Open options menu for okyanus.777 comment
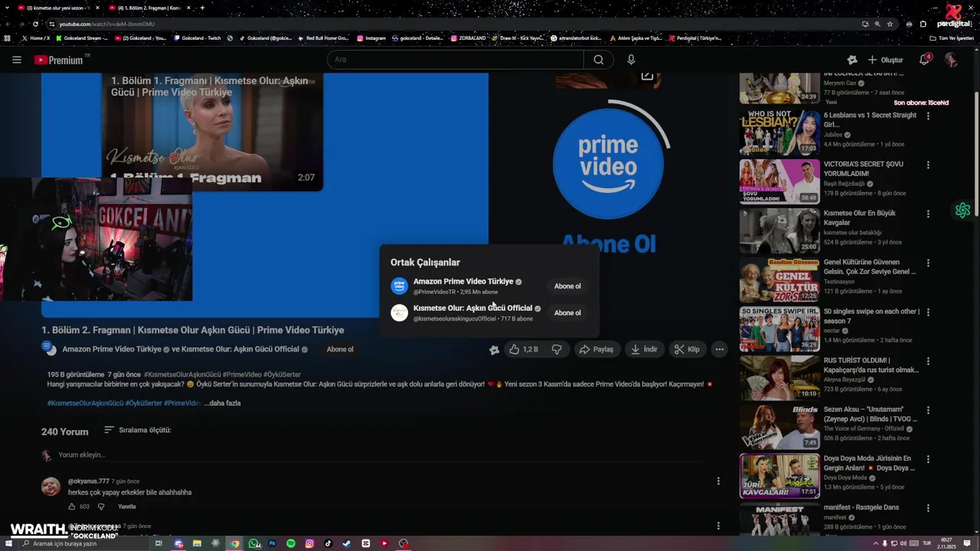980x551 pixels. pyautogui.click(x=718, y=481)
